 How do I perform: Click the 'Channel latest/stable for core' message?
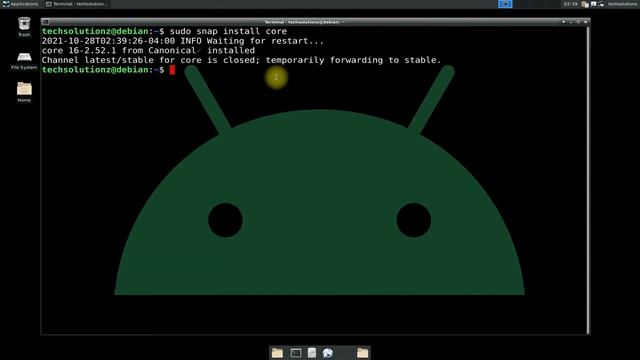pyautogui.click(x=242, y=60)
